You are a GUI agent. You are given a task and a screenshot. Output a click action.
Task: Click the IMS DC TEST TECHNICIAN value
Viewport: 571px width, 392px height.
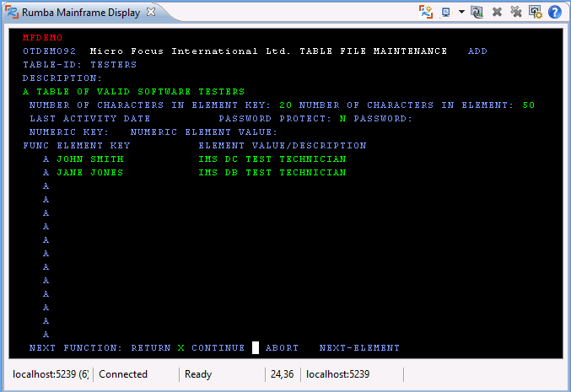point(272,159)
